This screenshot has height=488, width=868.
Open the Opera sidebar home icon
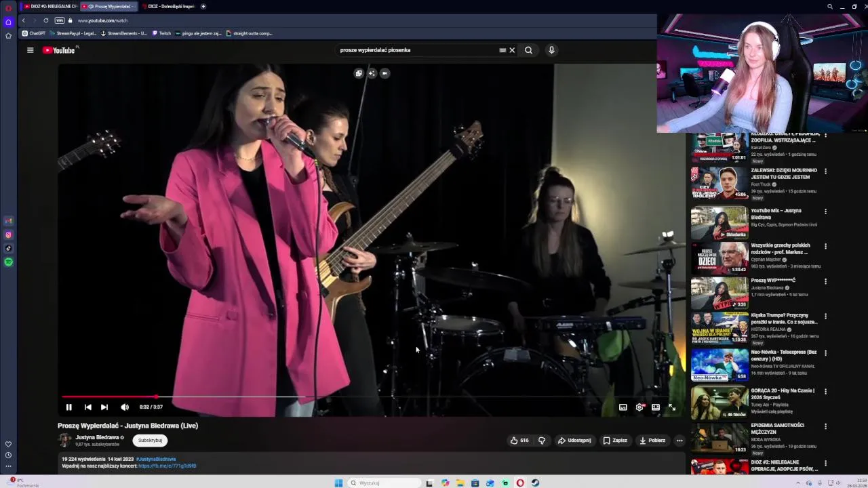click(x=8, y=22)
